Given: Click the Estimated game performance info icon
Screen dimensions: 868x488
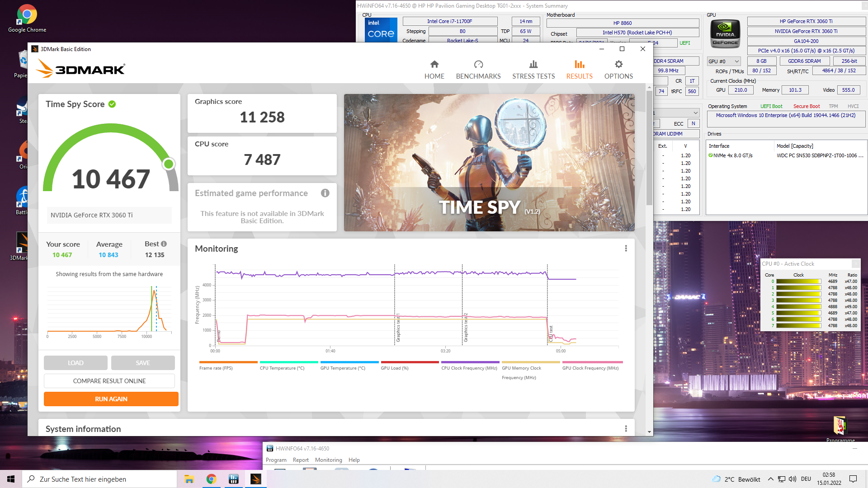Looking at the screenshot, I should pyautogui.click(x=325, y=193).
